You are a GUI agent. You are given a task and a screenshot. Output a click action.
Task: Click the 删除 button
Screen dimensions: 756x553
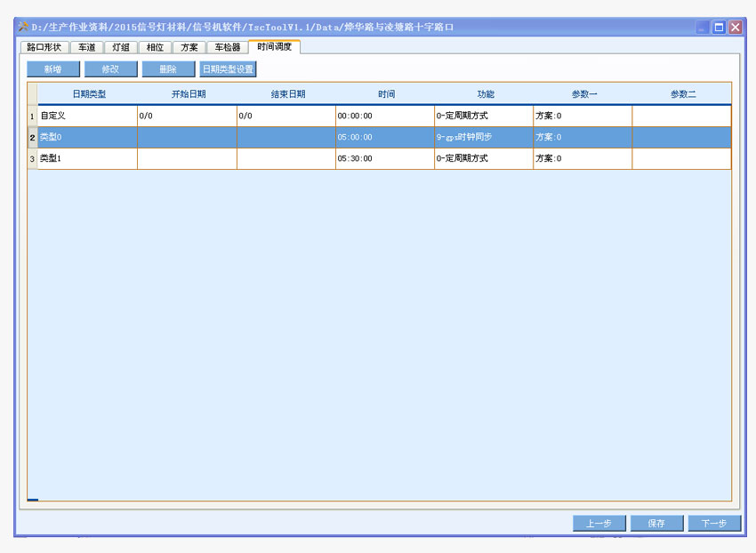168,69
